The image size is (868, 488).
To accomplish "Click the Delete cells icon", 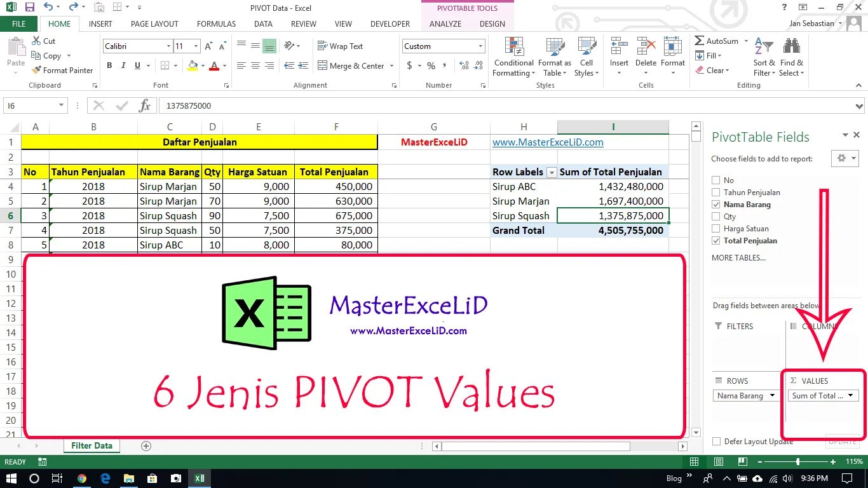I will click(646, 46).
